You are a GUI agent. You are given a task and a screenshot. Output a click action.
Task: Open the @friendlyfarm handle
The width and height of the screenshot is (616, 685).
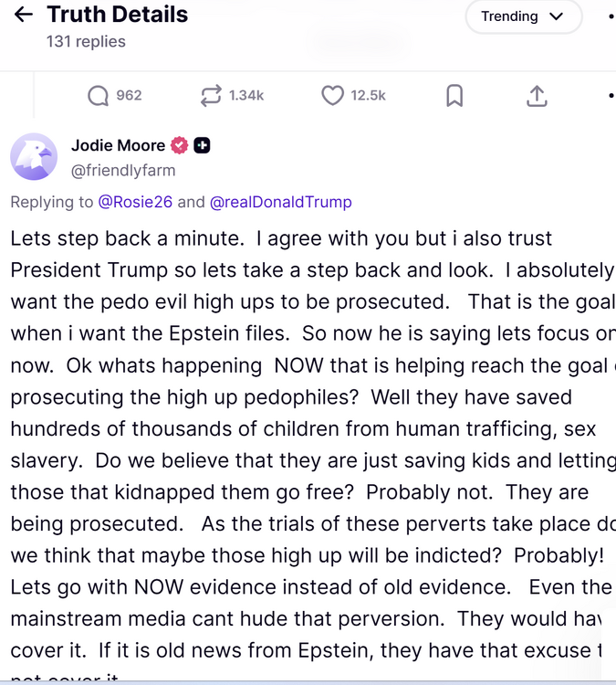coord(123,170)
